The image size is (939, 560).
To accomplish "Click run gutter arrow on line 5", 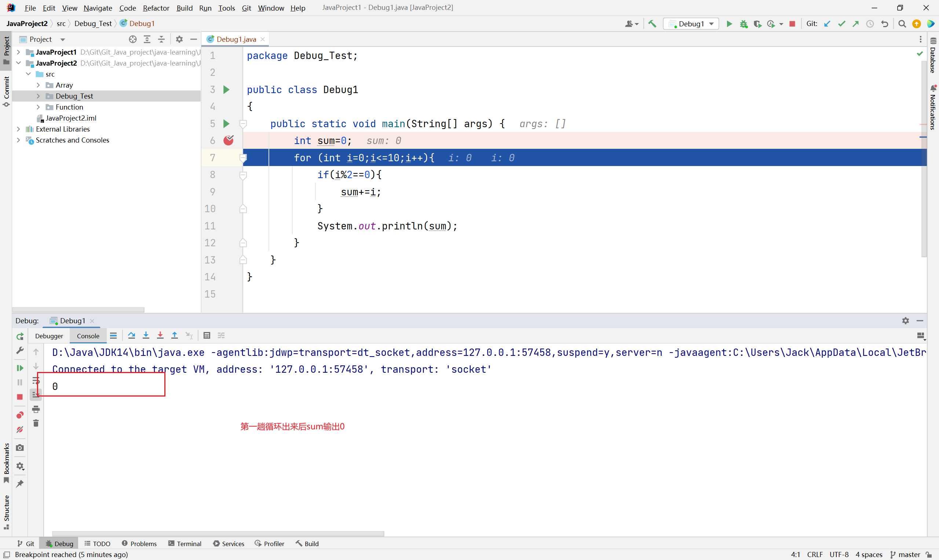I will 226,124.
